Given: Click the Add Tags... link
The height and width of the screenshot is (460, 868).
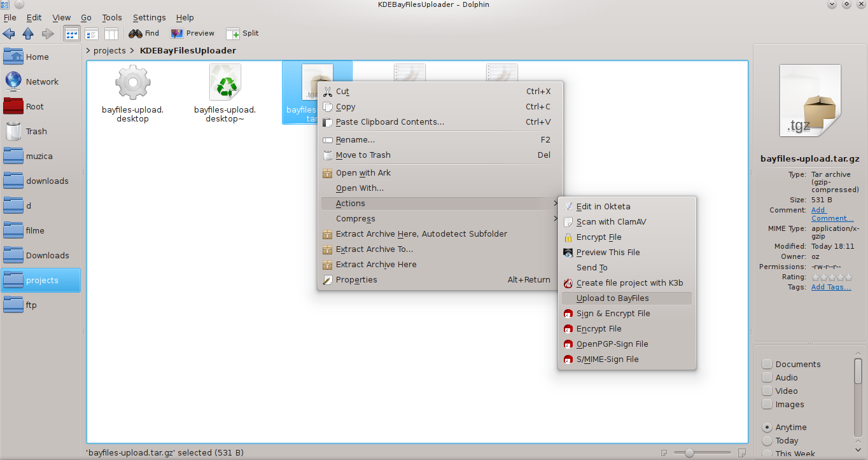Looking at the screenshot, I should pyautogui.click(x=830, y=287).
